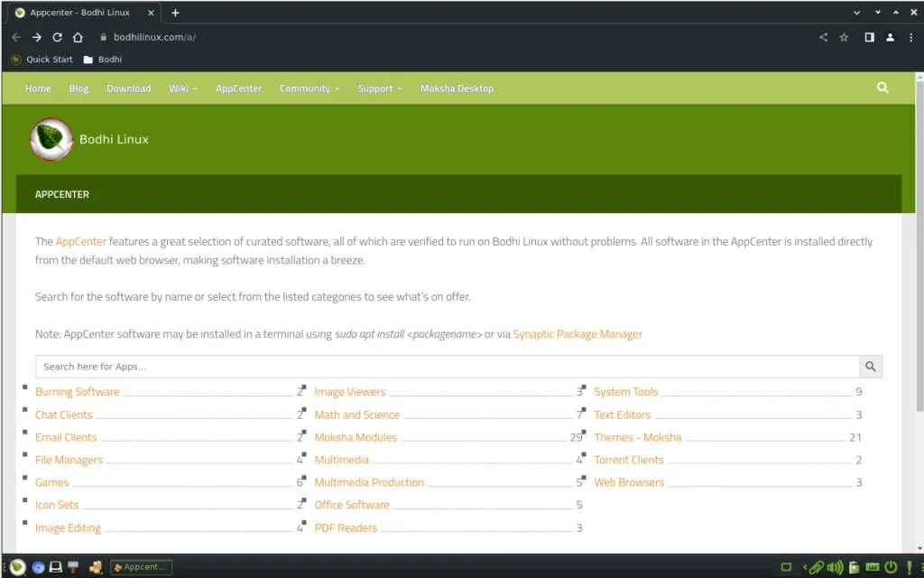Open the browser side panel

pyautogui.click(x=869, y=37)
